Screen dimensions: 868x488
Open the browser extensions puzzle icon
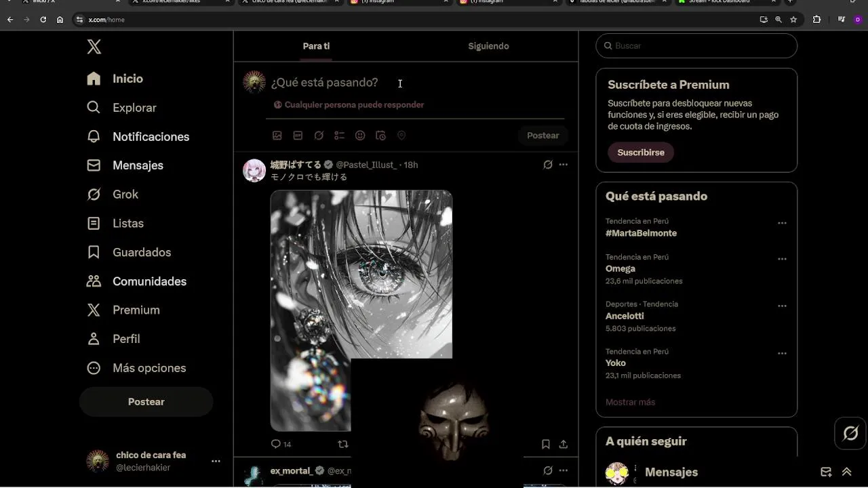(816, 20)
